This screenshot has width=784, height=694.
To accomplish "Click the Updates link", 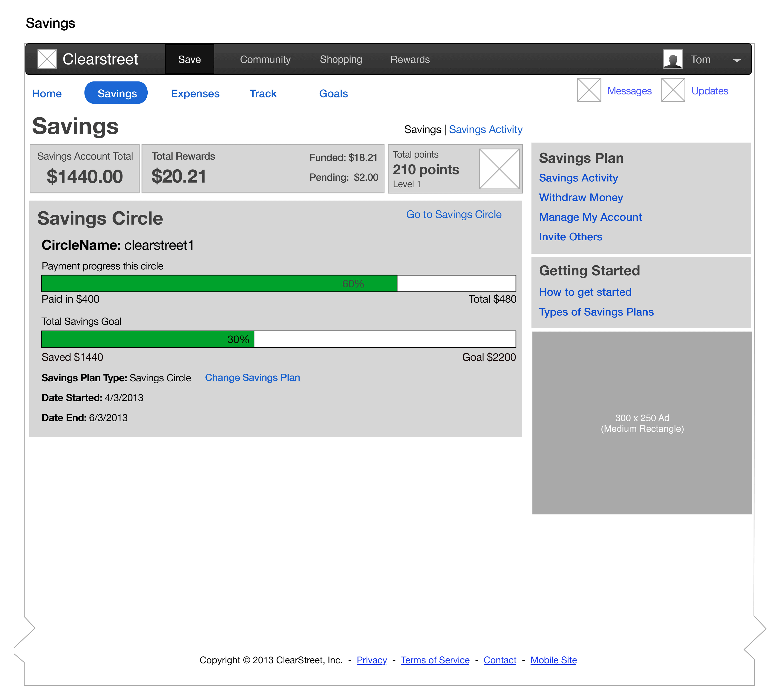I will (710, 91).
